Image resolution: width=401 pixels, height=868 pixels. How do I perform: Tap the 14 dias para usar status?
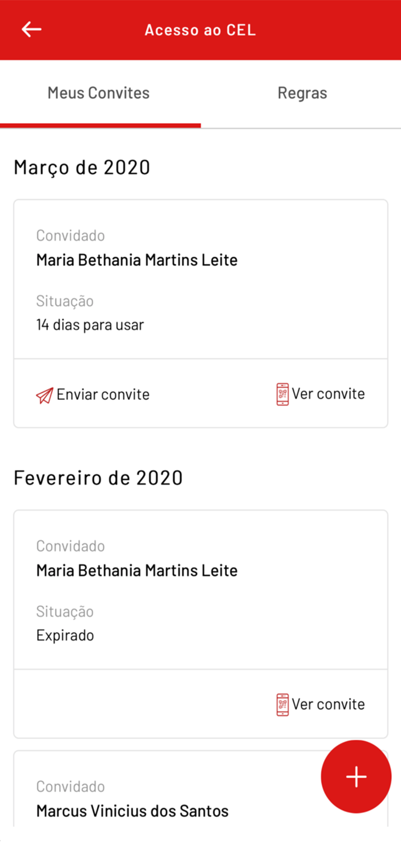click(x=90, y=325)
